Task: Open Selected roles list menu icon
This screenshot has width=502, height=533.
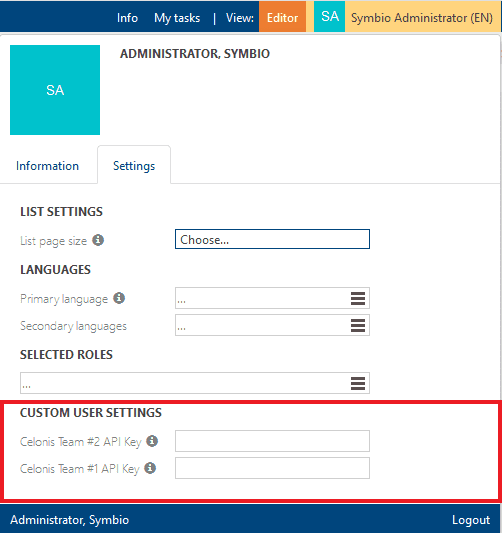Action: tap(358, 383)
